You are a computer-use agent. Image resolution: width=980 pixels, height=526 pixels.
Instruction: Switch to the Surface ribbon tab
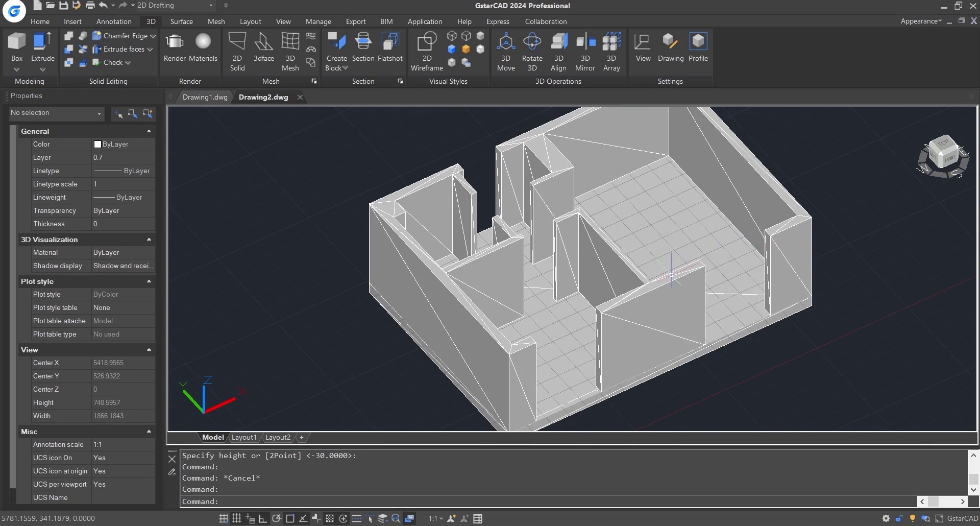coord(181,21)
